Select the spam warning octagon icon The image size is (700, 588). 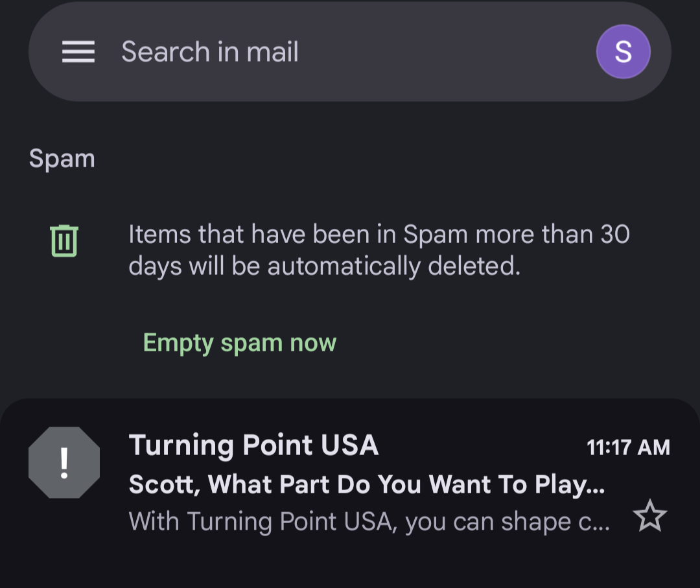coord(64,462)
